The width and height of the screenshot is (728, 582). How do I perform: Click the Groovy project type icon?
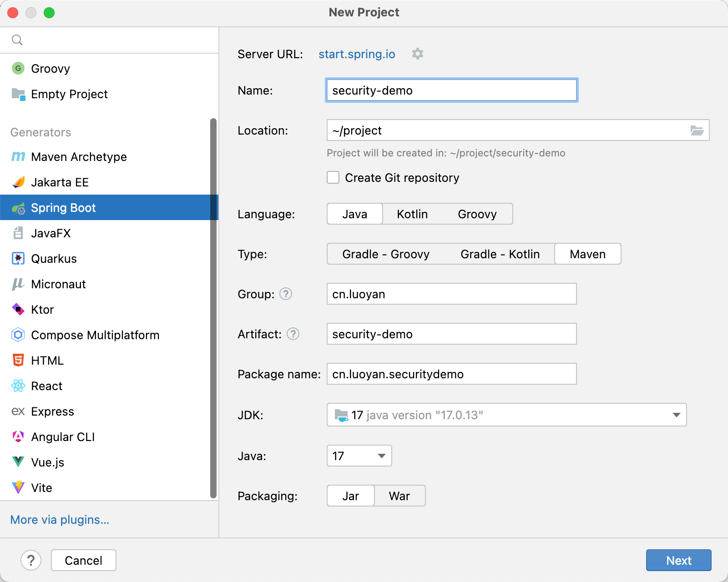coord(18,69)
